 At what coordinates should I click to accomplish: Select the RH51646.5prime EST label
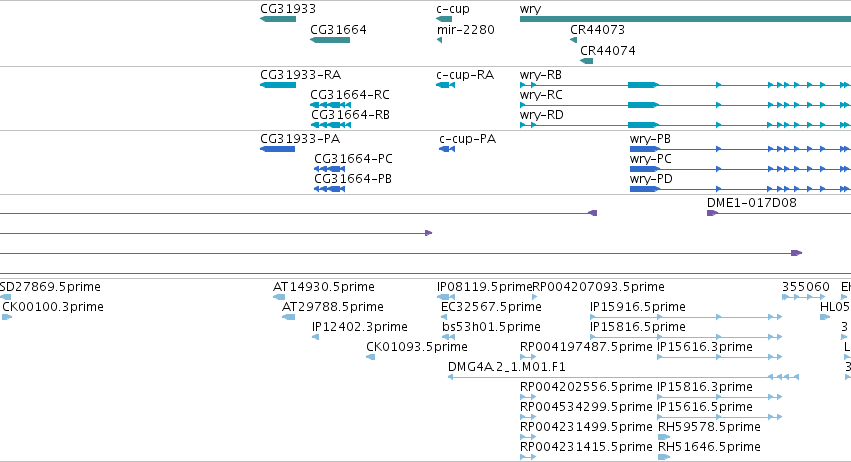click(x=709, y=447)
